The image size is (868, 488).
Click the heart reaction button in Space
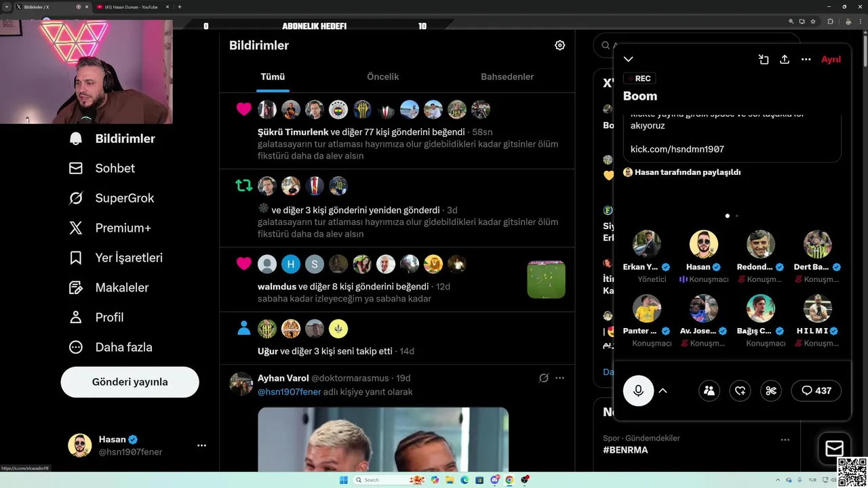[740, 390]
